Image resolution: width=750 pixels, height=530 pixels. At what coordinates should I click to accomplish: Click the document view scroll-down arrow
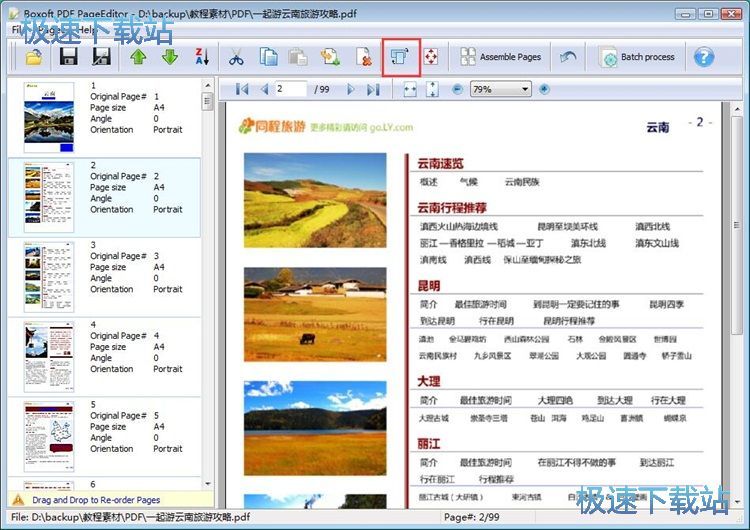pos(737,502)
